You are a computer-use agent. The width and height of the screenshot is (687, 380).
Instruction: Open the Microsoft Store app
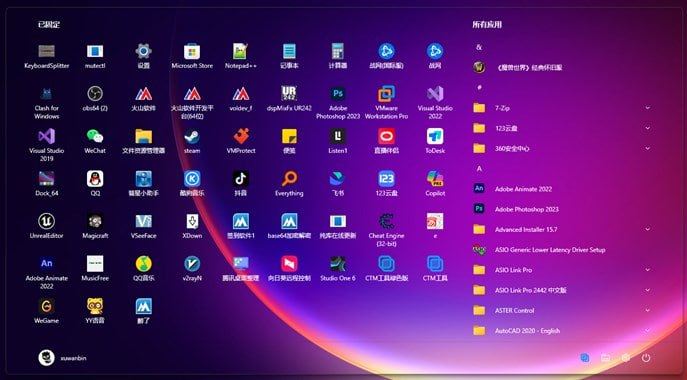[192, 56]
